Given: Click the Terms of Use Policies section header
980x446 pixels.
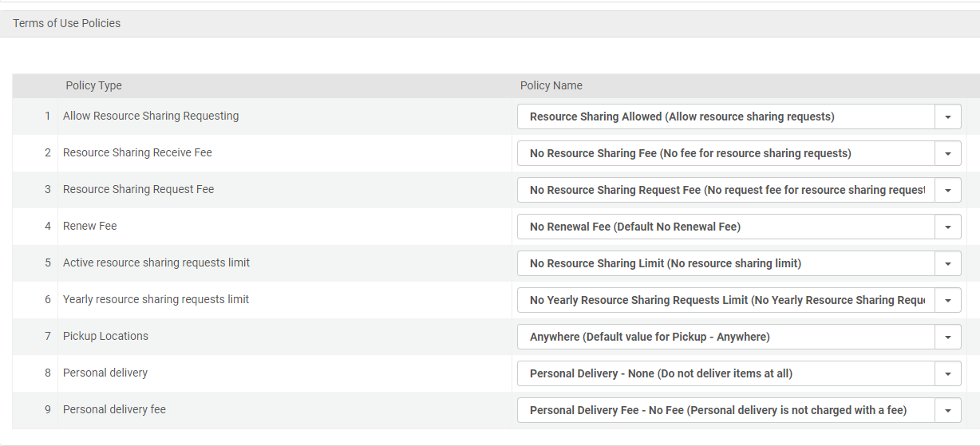Looking at the screenshot, I should [x=67, y=23].
